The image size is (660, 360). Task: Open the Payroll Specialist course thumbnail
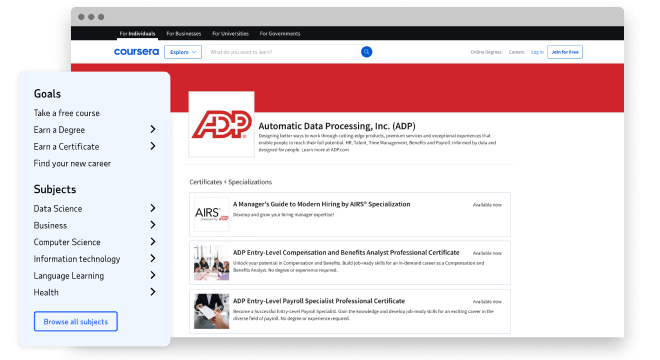211,311
